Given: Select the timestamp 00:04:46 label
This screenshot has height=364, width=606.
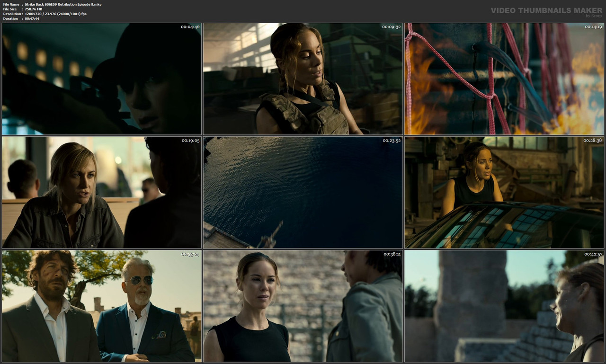Looking at the screenshot, I should coord(191,27).
